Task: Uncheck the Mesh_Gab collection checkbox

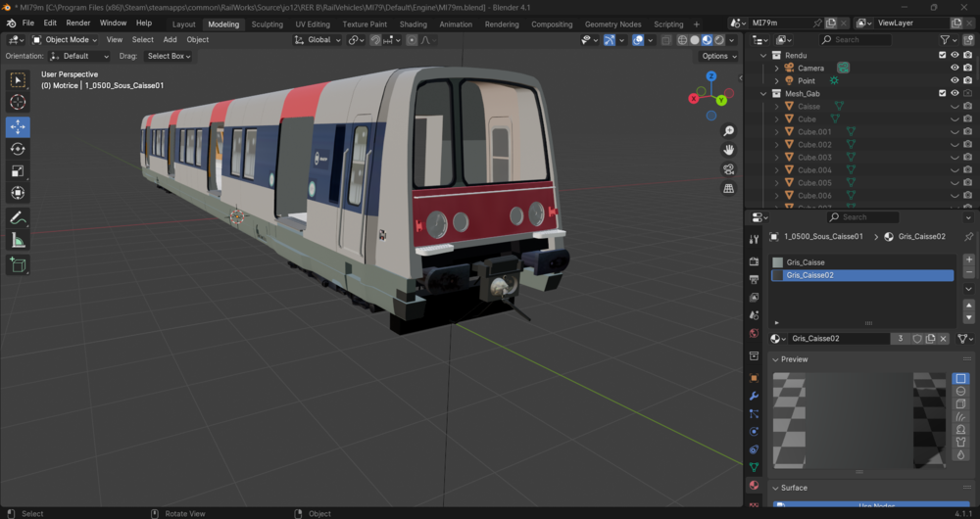Action: [943, 94]
